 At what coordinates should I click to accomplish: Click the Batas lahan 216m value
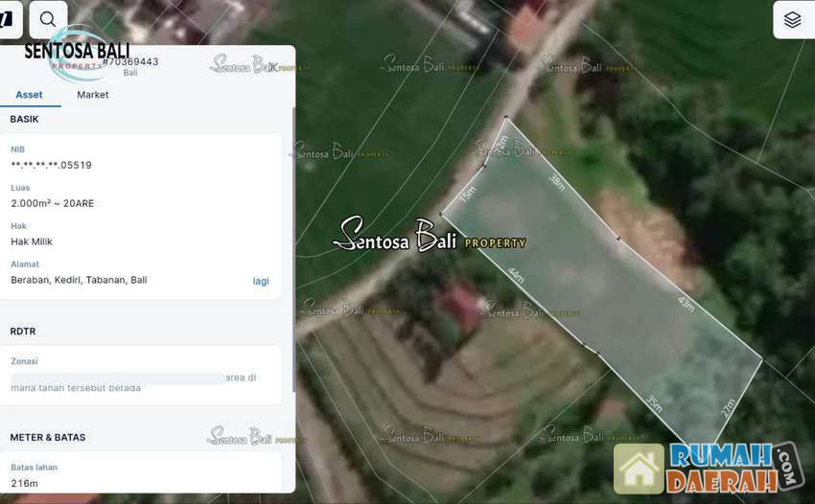pos(24,484)
